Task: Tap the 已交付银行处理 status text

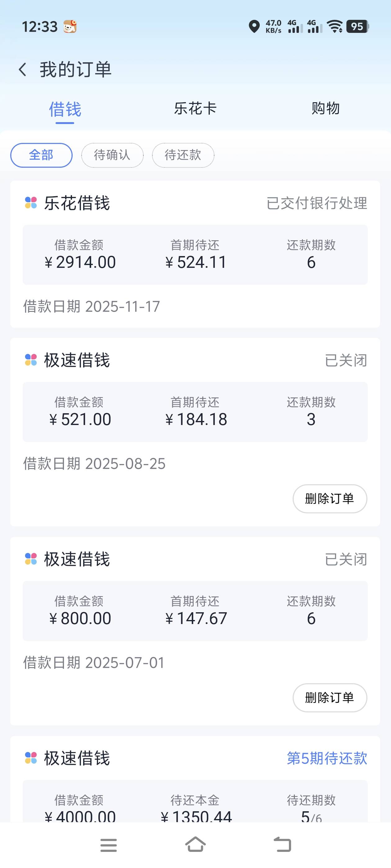Action: pos(317,203)
